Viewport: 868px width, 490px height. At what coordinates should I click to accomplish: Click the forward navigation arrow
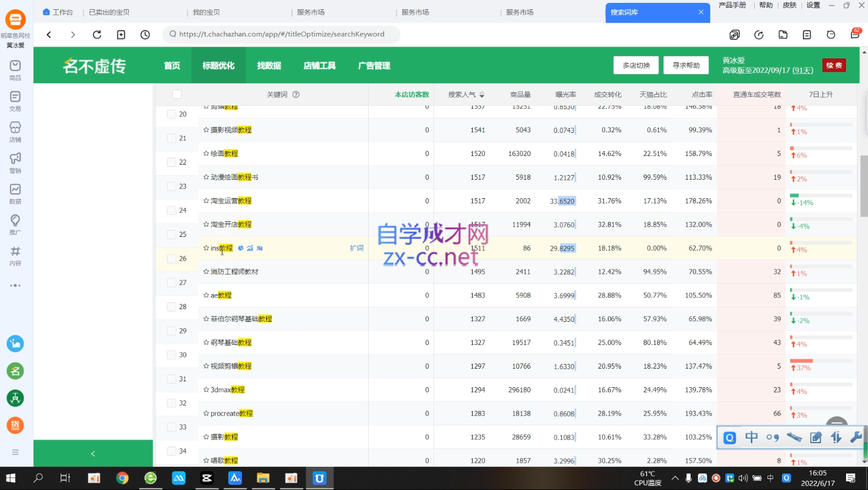73,35
